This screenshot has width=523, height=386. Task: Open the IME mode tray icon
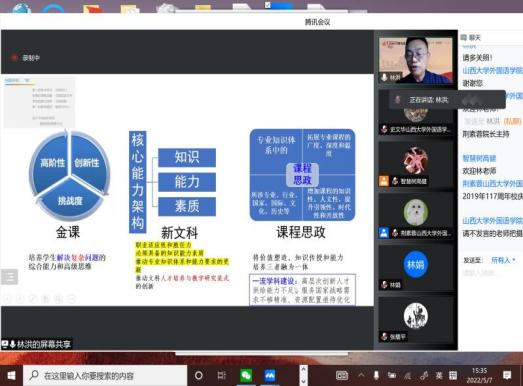(x=453, y=376)
